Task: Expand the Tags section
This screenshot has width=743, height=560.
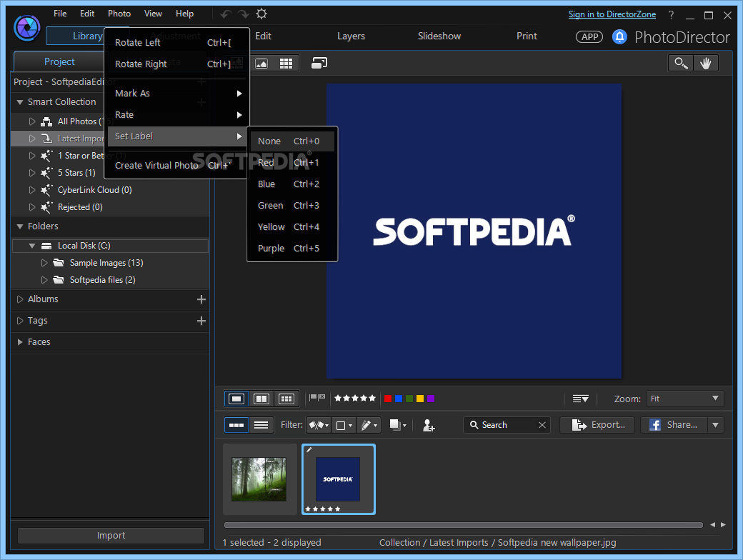Action: [20, 321]
